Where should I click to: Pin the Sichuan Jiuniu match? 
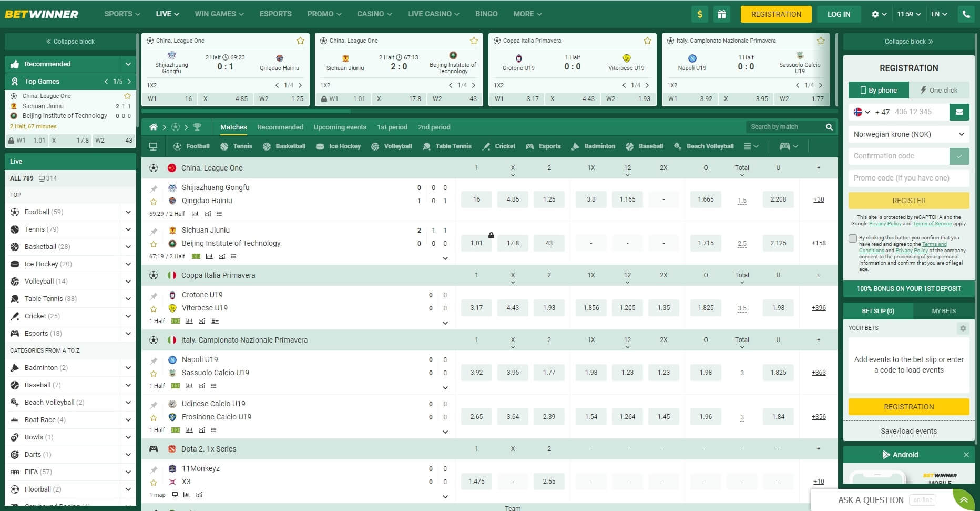click(154, 230)
